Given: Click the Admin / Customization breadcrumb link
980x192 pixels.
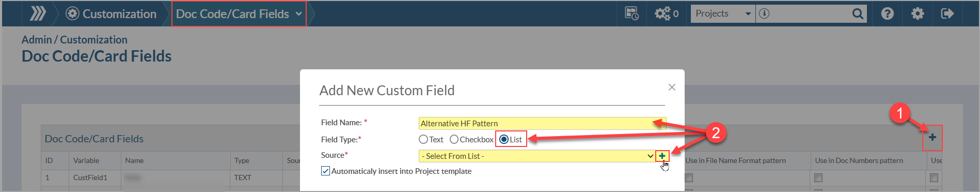Looking at the screenshot, I should 74,40.
